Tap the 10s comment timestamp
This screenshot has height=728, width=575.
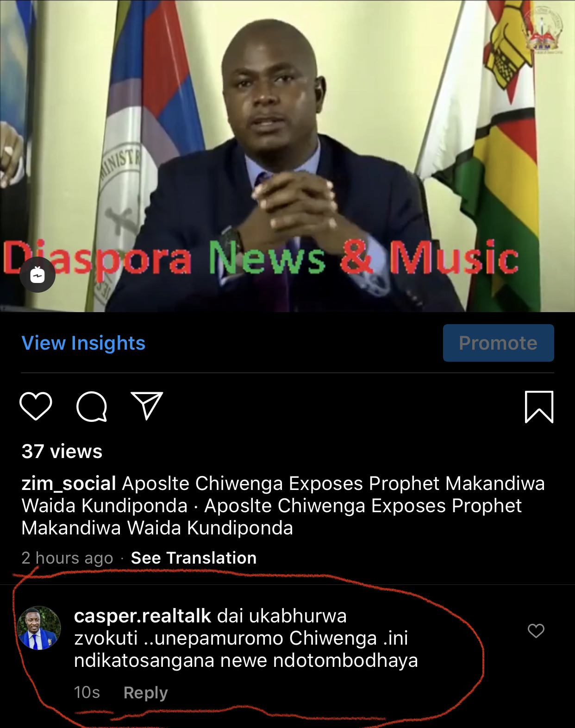87,692
